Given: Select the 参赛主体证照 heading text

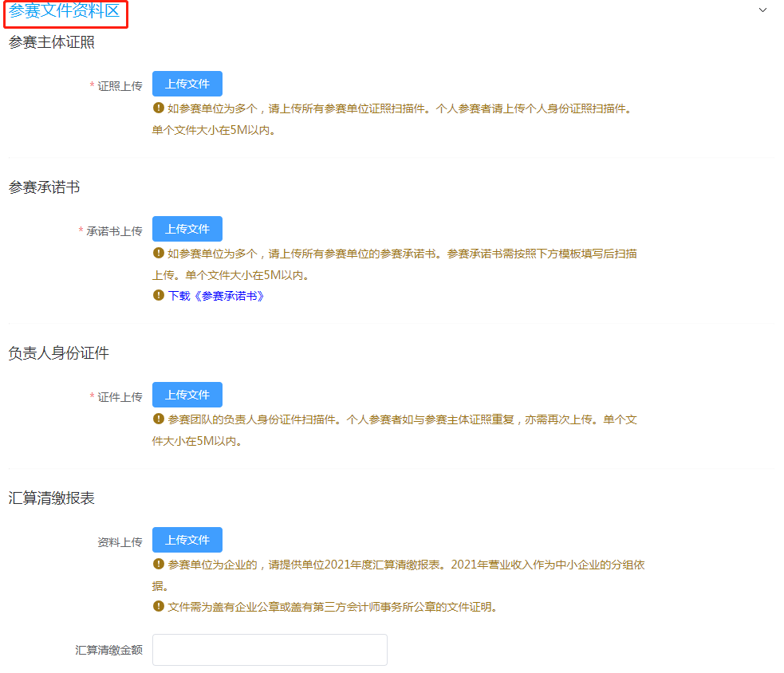Looking at the screenshot, I should 52,42.
